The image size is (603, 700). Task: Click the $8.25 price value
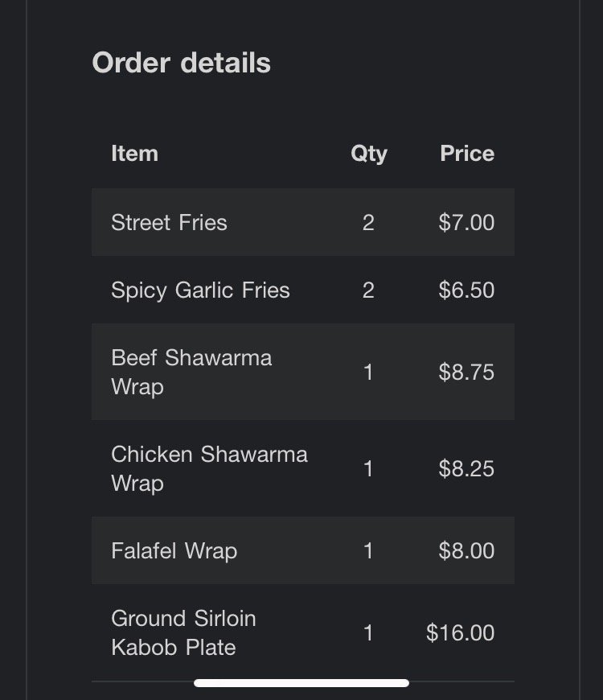(466, 468)
